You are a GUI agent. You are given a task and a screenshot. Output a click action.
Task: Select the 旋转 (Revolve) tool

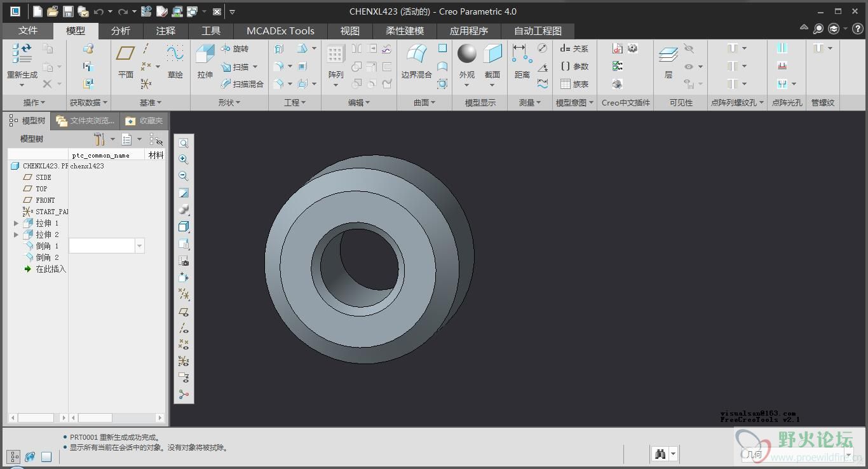pyautogui.click(x=234, y=48)
